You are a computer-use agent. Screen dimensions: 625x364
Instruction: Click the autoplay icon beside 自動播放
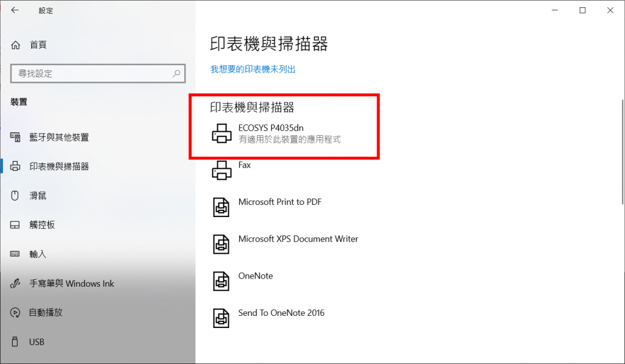(x=15, y=313)
